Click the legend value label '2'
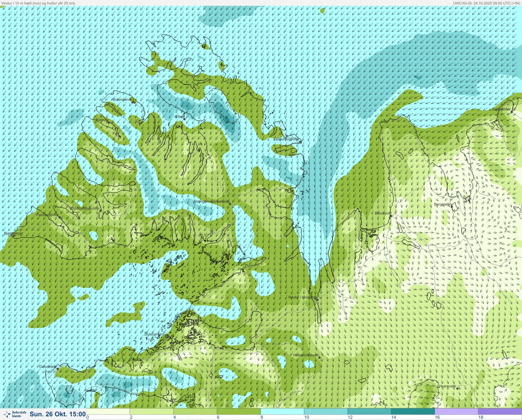 point(131,418)
